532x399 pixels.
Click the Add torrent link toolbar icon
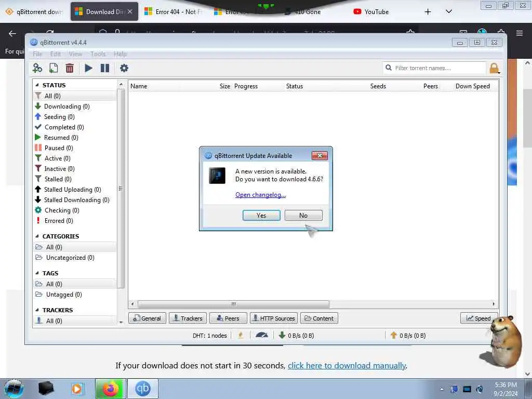37,68
